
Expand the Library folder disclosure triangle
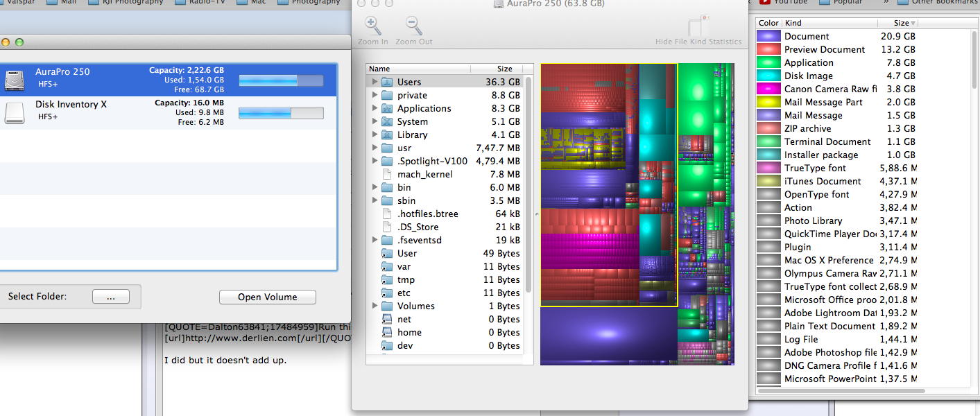pos(375,135)
